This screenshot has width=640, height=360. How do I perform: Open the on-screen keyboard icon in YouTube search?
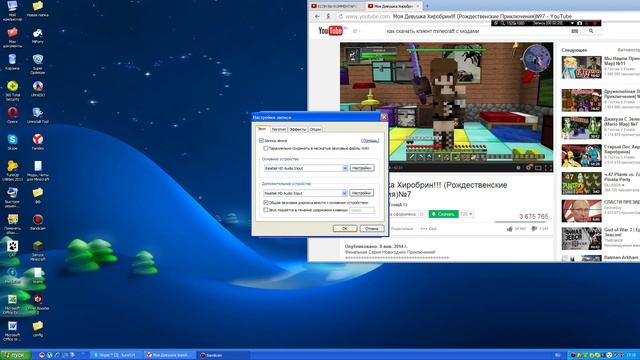point(575,31)
